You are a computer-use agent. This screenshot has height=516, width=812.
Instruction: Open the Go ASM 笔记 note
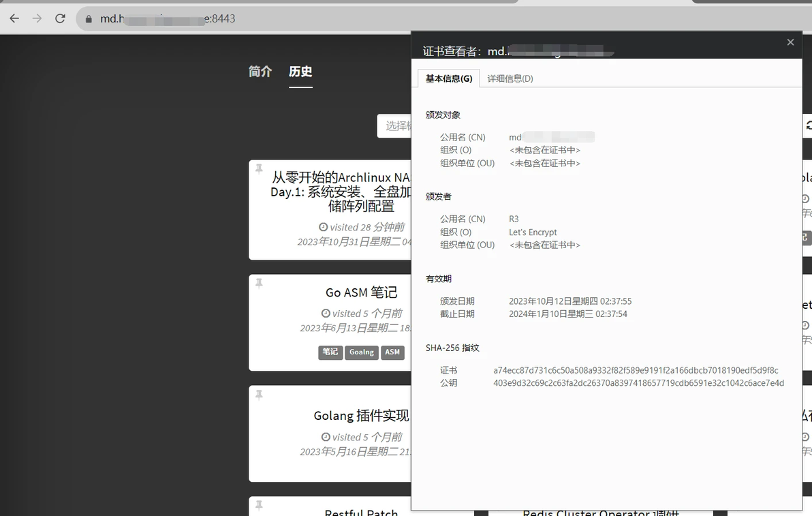362,292
